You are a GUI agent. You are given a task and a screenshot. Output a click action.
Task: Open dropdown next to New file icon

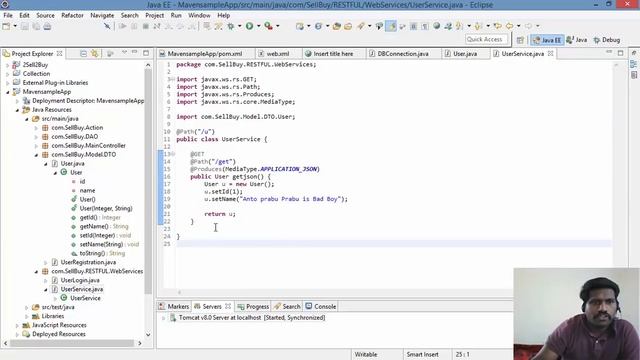15,26
